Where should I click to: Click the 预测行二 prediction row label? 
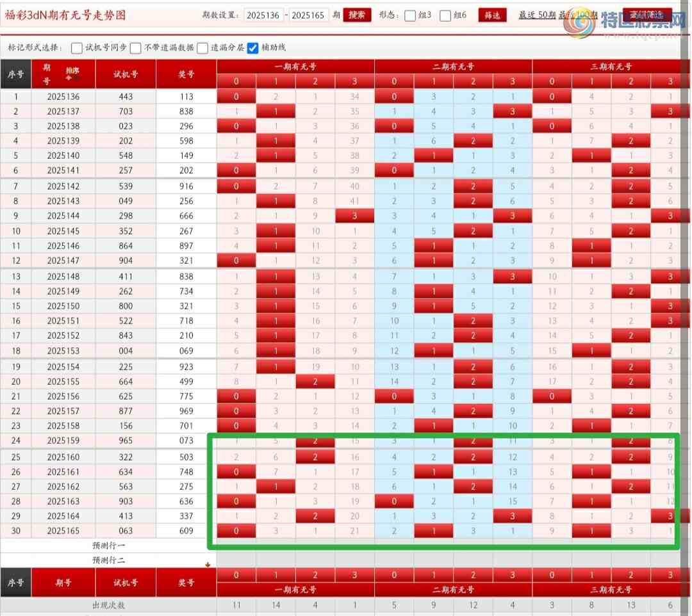(108, 560)
